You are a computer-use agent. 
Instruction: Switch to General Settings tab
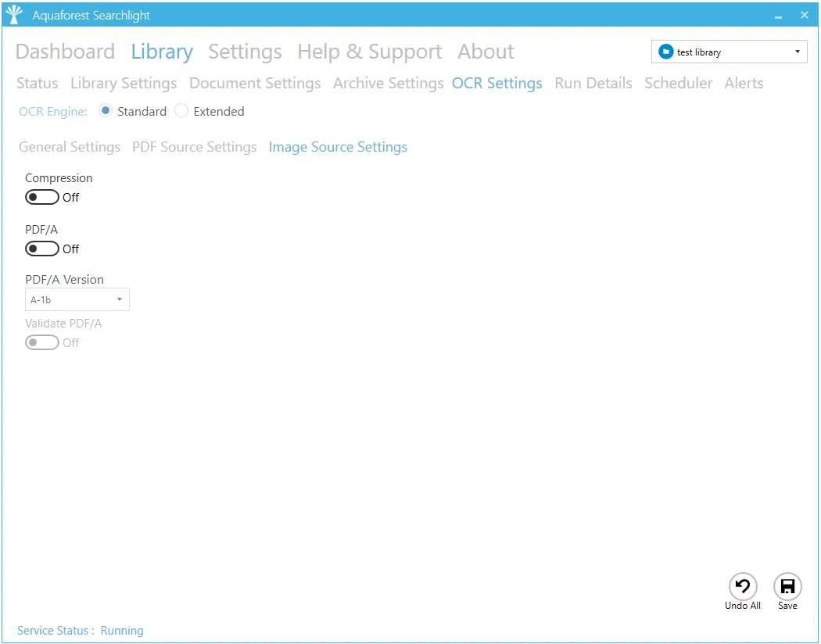pyautogui.click(x=70, y=147)
